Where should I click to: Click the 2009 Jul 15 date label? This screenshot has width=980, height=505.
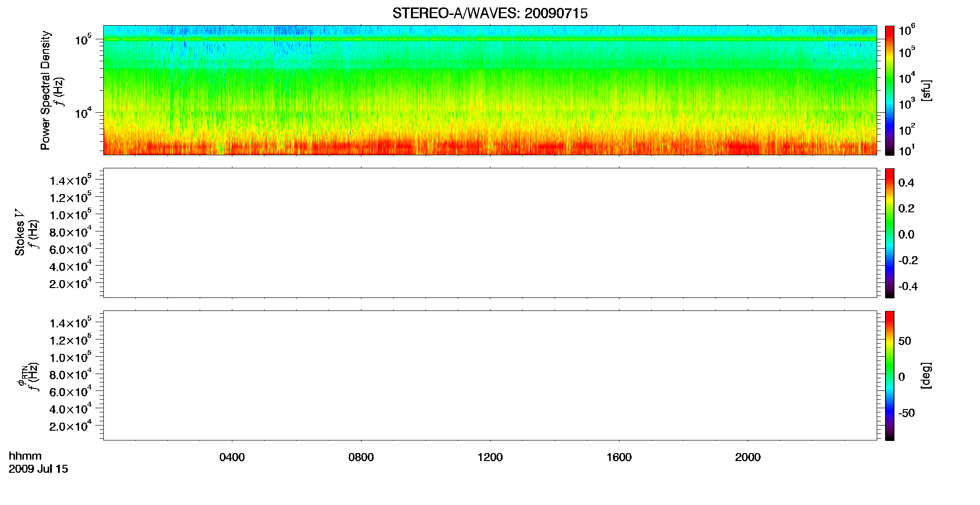[x=38, y=469]
